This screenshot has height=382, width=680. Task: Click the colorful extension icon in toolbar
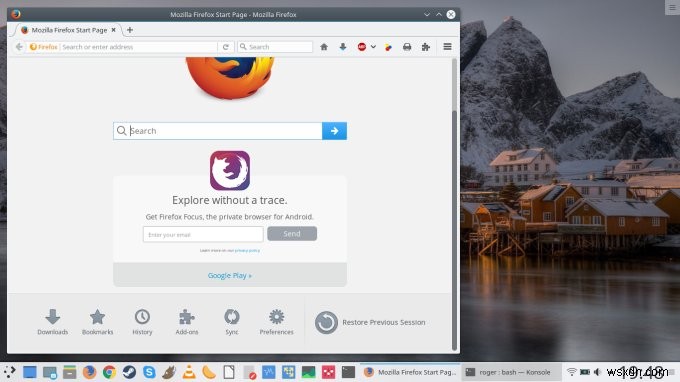pyautogui.click(x=388, y=47)
